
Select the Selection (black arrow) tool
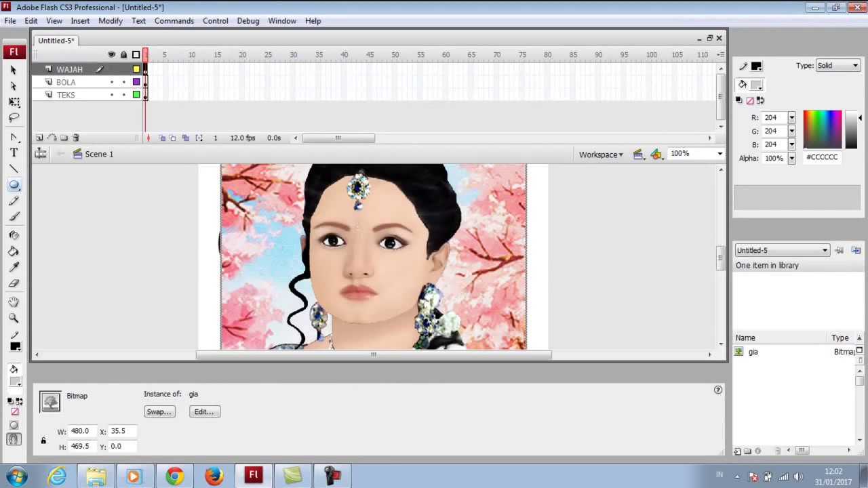(x=14, y=70)
